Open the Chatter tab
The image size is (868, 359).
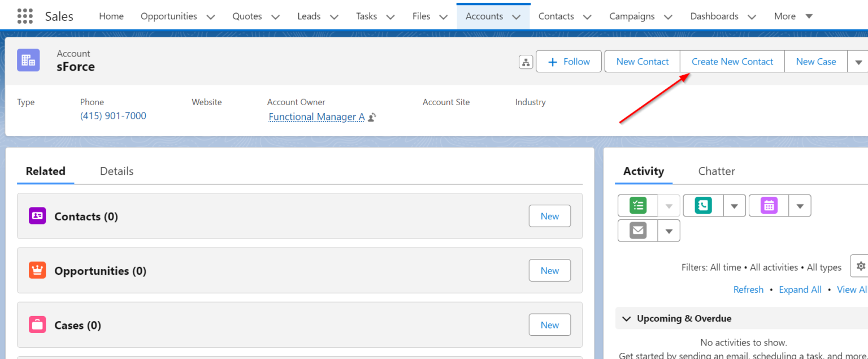716,171
